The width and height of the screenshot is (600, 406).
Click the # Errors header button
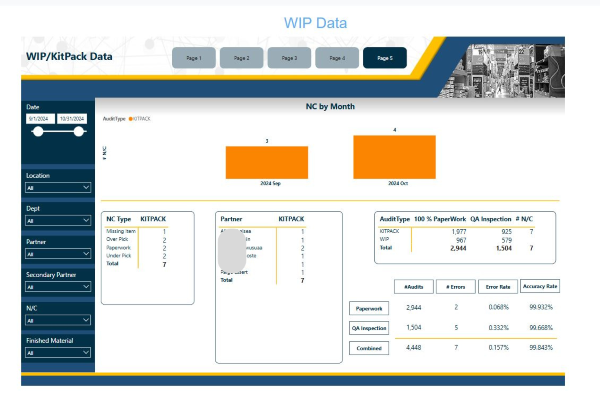click(456, 287)
